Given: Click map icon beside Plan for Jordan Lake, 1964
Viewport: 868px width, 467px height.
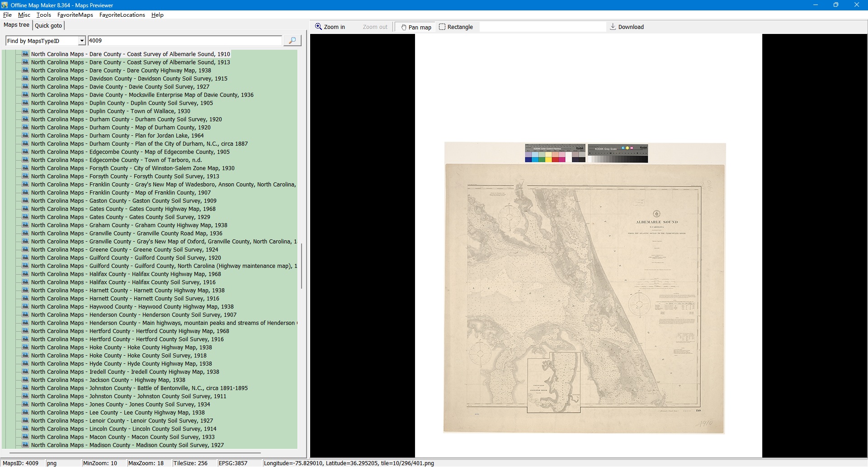Looking at the screenshot, I should point(25,135).
